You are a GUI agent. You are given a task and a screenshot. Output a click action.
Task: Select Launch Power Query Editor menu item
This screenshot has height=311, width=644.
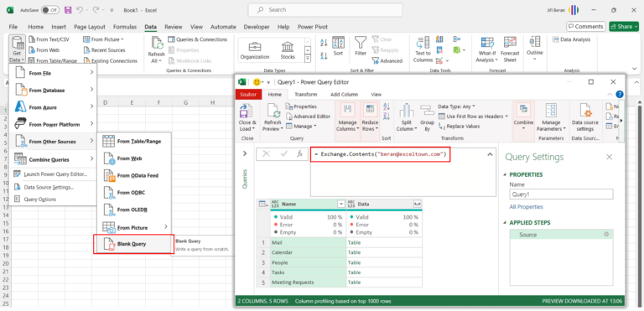coord(53,174)
